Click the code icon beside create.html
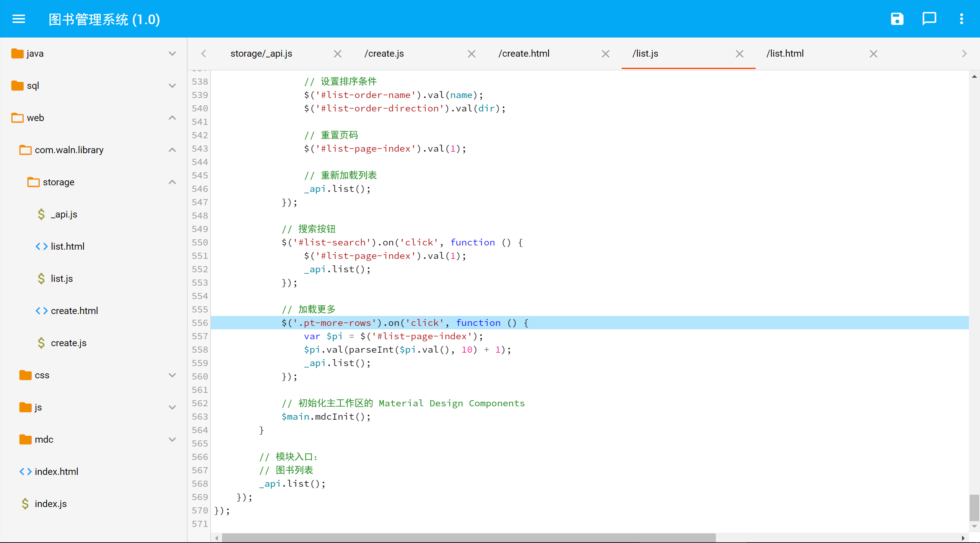This screenshot has width=980, height=543. click(41, 311)
